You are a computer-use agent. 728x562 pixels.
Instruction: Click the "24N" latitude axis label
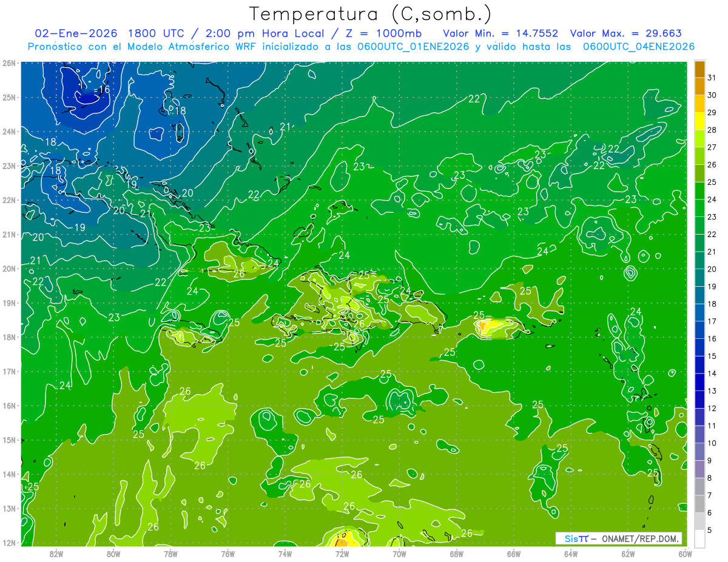pyautogui.click(x=10, y=131)
